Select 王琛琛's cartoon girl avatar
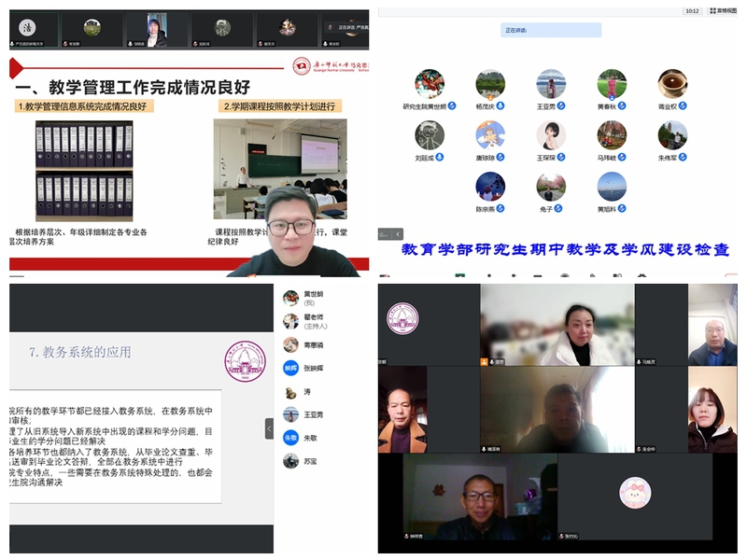747x560 pixels. click(551, 135)
